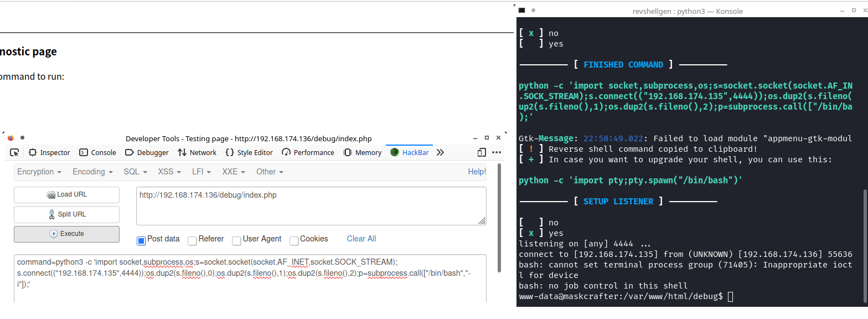Select the HackBar tab

coord(410,152)
